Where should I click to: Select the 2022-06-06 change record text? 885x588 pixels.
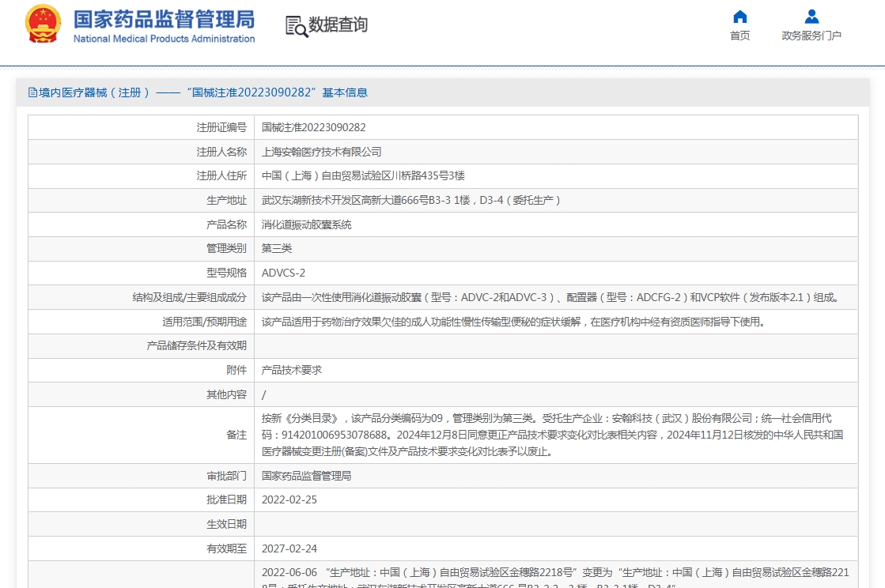[555, 577]
